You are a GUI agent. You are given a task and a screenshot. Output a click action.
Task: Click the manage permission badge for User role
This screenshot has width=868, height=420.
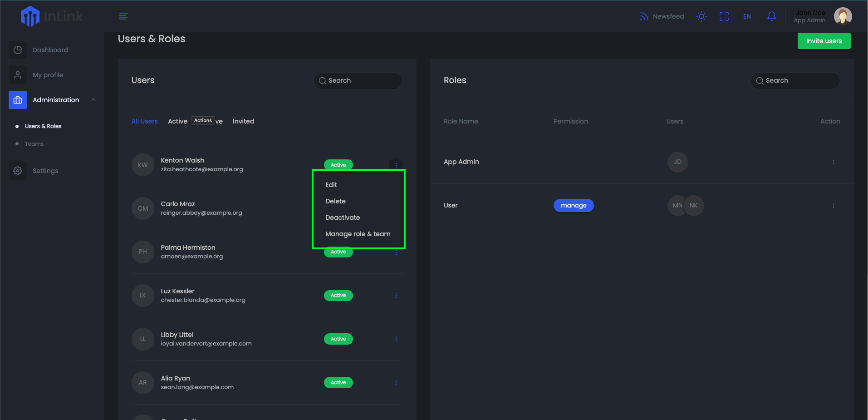[574, 205]
